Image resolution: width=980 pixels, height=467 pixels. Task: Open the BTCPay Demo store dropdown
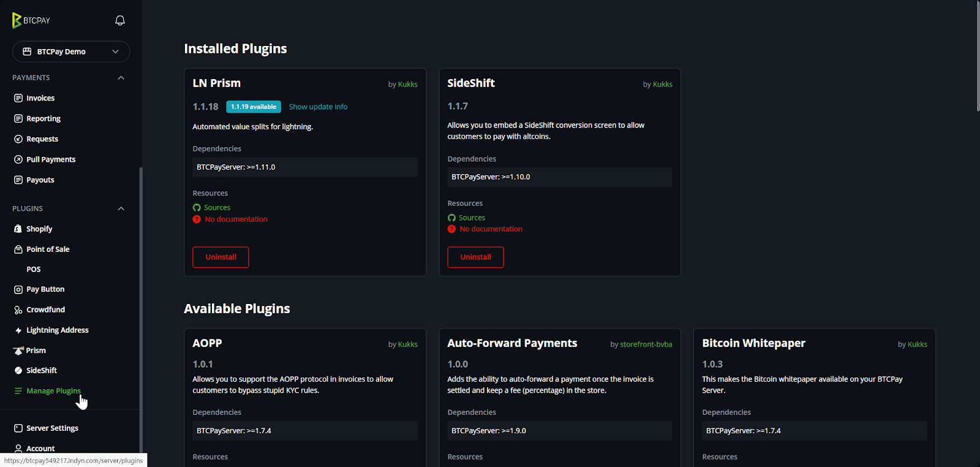[71, 51]
